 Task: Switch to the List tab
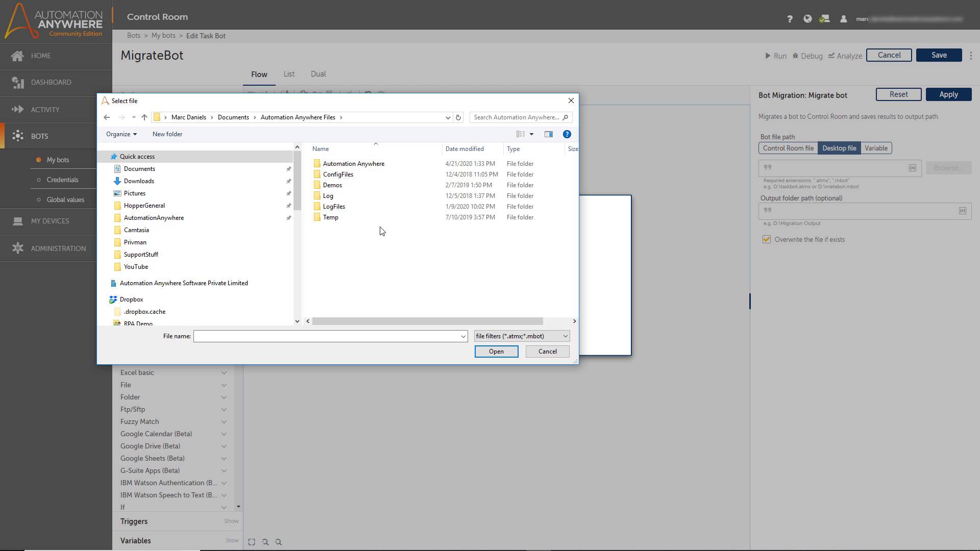289,74
